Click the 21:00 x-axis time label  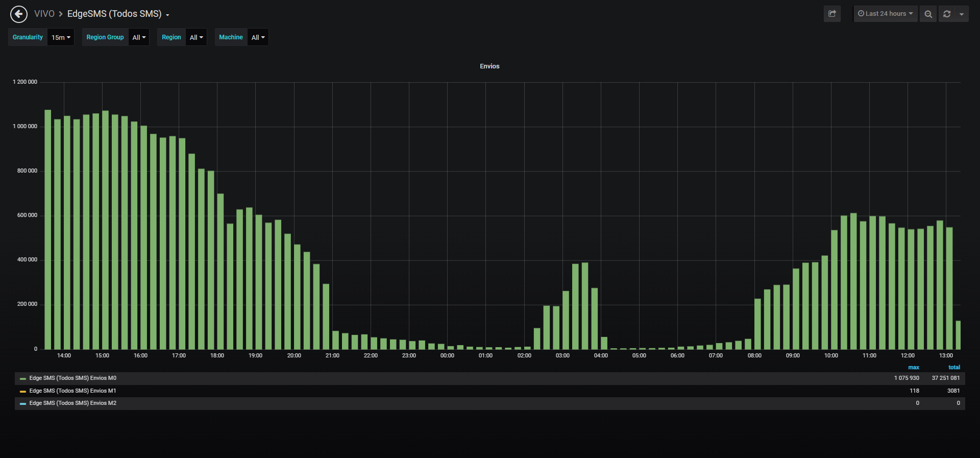click(x=332, y=355)
